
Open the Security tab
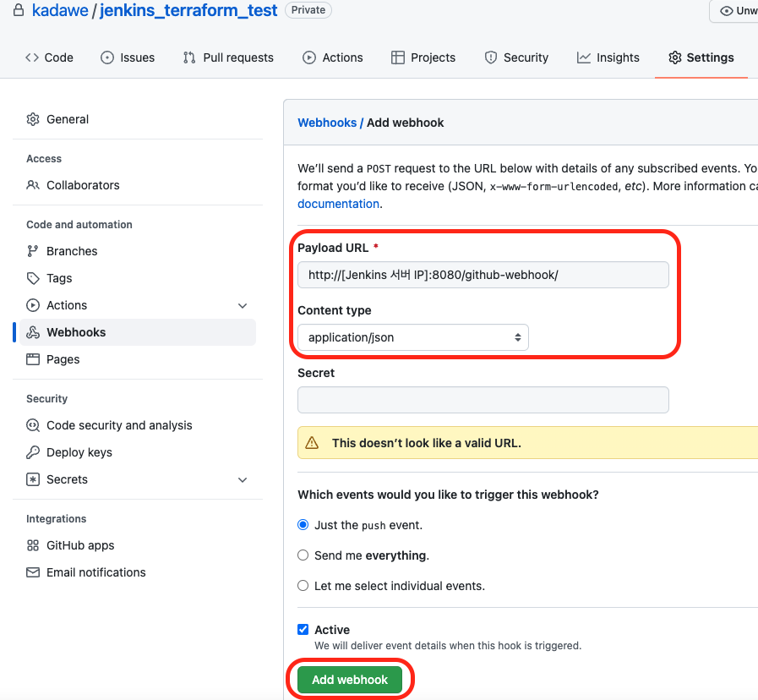point(516,57)
